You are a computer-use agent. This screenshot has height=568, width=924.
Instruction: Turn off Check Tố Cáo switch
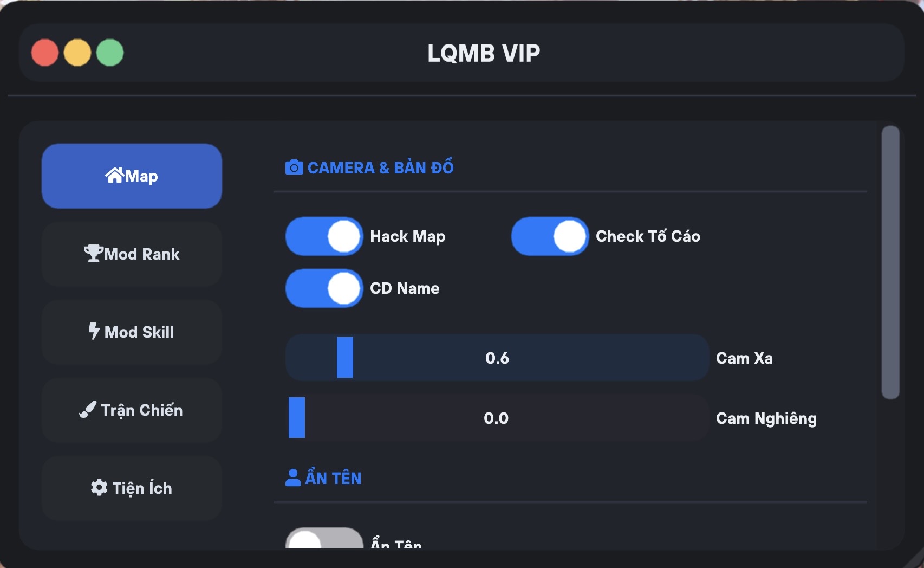point(550,236)
